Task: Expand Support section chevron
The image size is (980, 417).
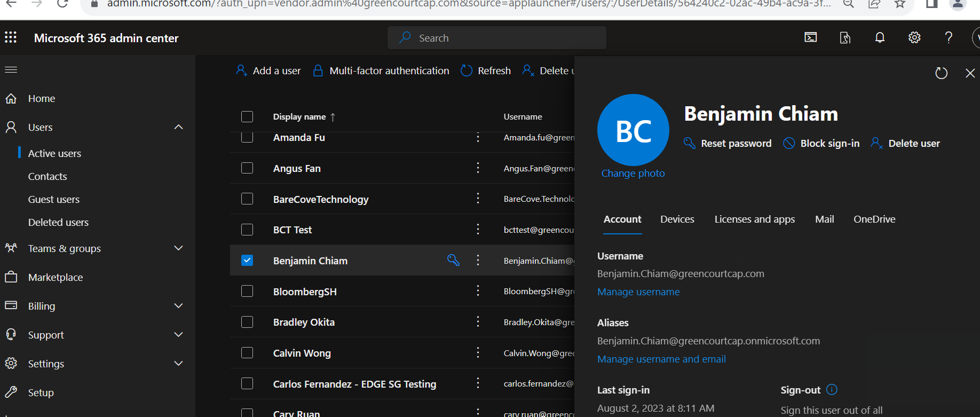Action: [x=179, y=335]
